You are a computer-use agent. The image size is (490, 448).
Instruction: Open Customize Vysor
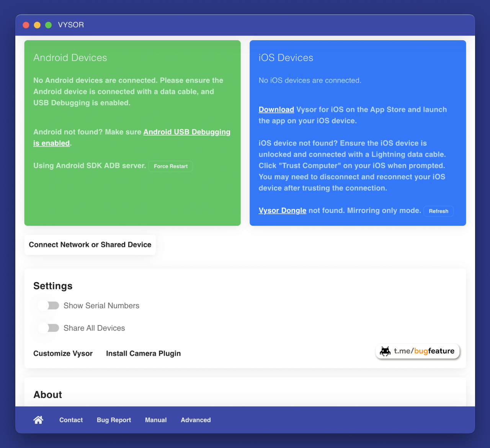(x=63, y=353)
